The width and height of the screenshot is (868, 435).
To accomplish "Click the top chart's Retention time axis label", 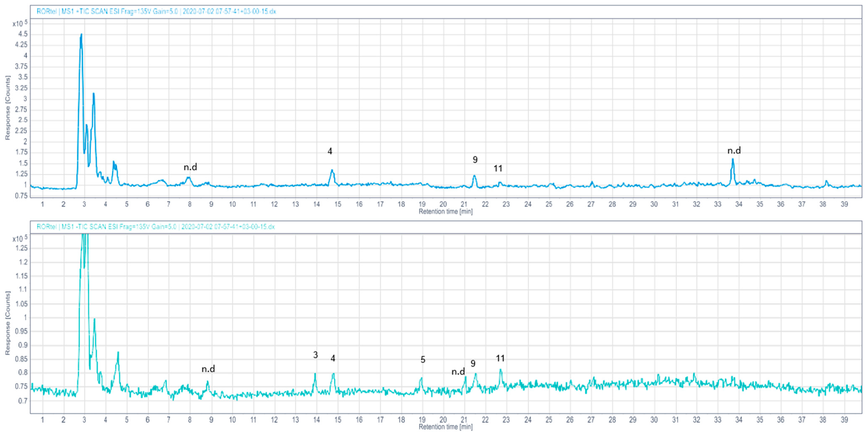I will pyautogui.click(x=445, y=212).
